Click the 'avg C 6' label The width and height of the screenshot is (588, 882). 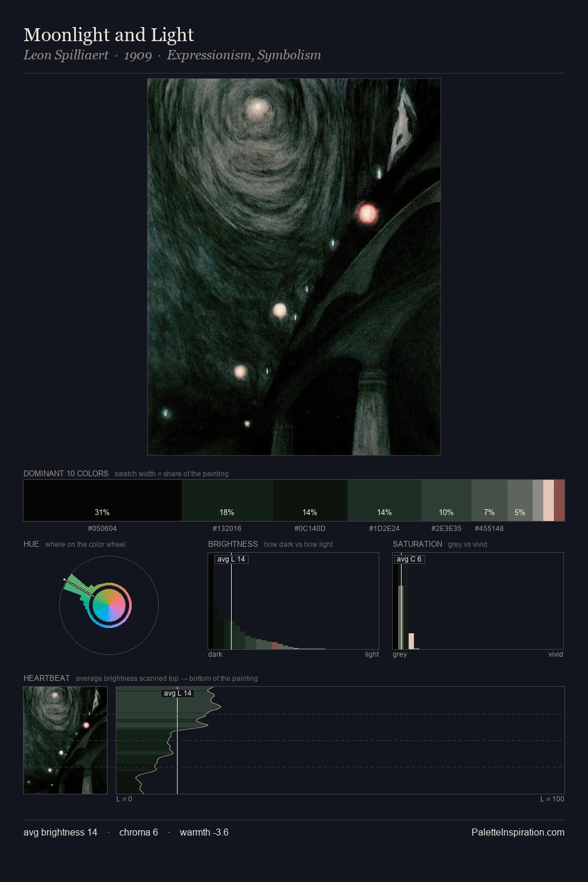409,559
